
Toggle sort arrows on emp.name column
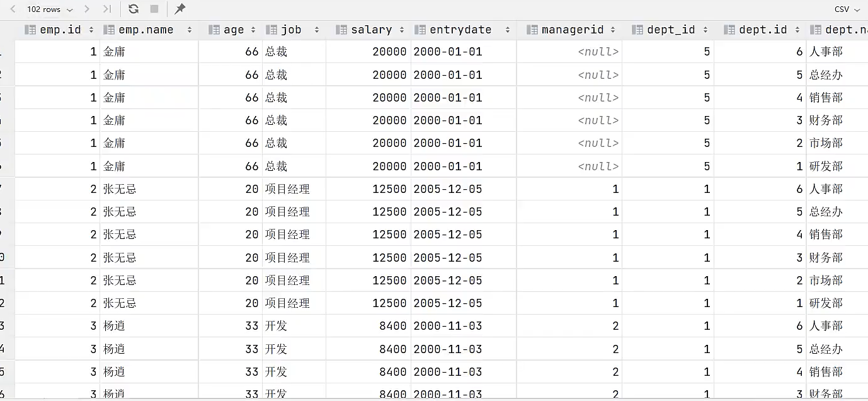[x=189, y=30]
